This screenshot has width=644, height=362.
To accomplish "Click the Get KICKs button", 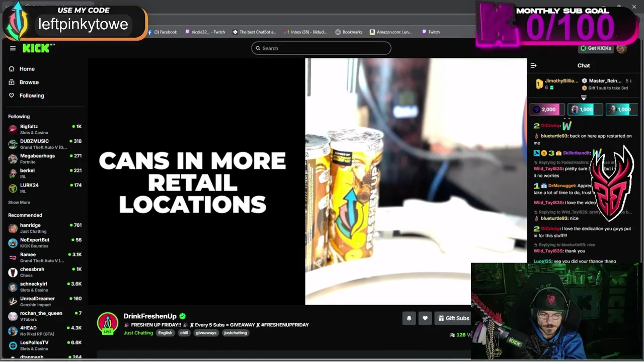I will coord(596,48).
